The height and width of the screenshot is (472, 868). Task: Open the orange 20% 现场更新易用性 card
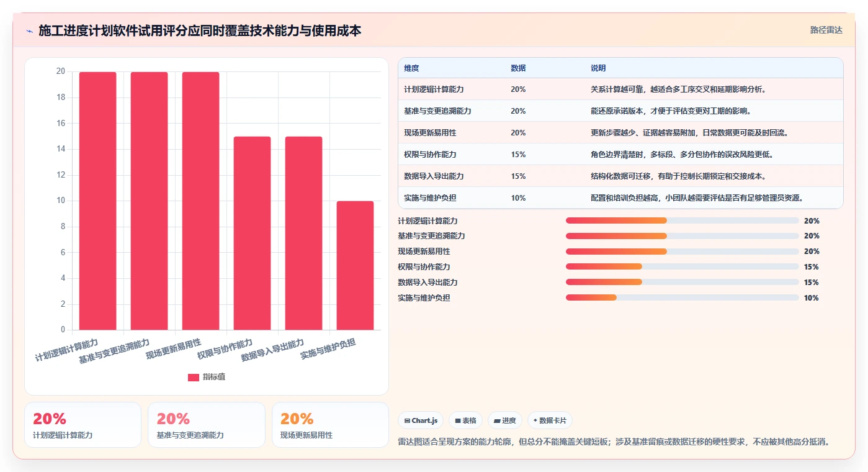tap(330, 425)
